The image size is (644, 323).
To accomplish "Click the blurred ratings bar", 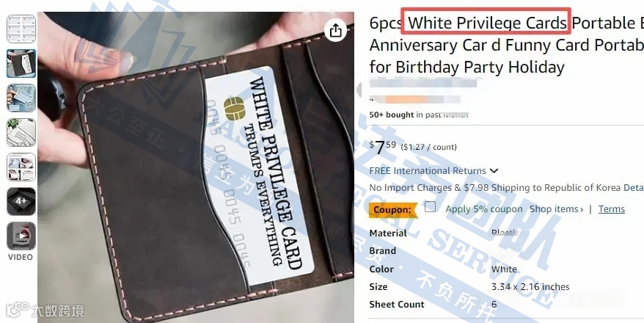I will 415,99.
